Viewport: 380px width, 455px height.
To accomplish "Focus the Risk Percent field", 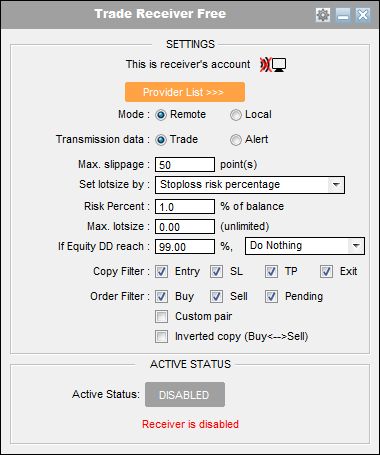I will 185,207.
